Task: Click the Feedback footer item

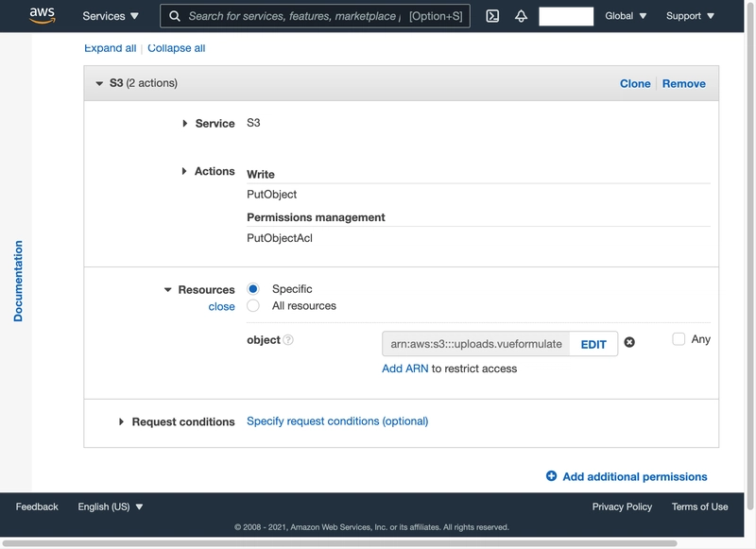Action: [x=37, y=506]
